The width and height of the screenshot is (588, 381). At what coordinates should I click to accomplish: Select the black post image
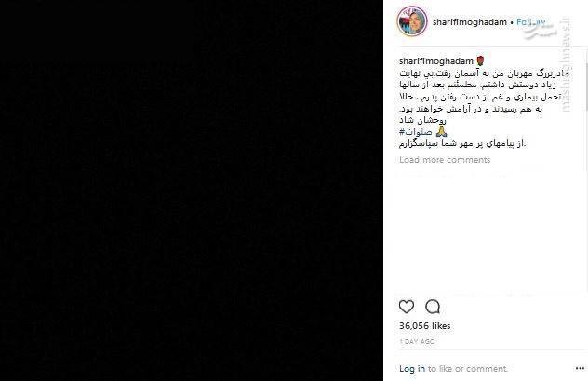point(192,190)
